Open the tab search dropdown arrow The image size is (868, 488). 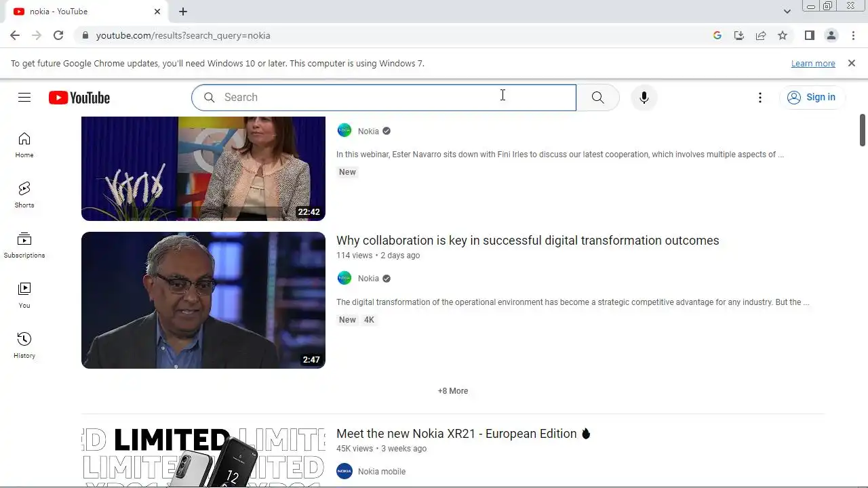(x=787, y=12)
